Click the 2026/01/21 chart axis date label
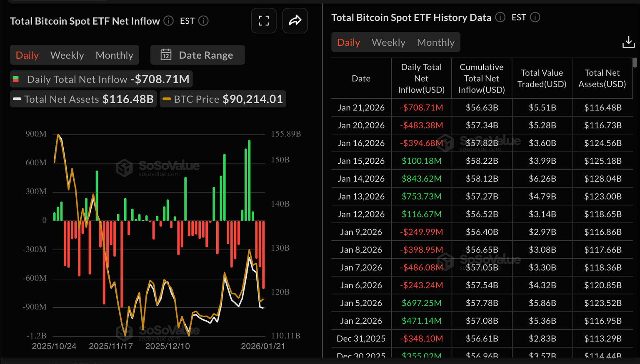640x364 pixels. (x=263, y=347)
